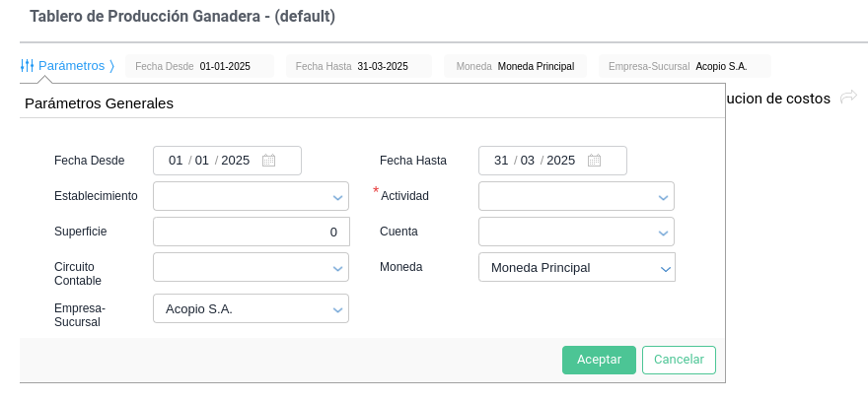Collapse the Parámetros chevron arrow
Image resolution: width=868 pixels, height=401 pixels.
(112, 66)
